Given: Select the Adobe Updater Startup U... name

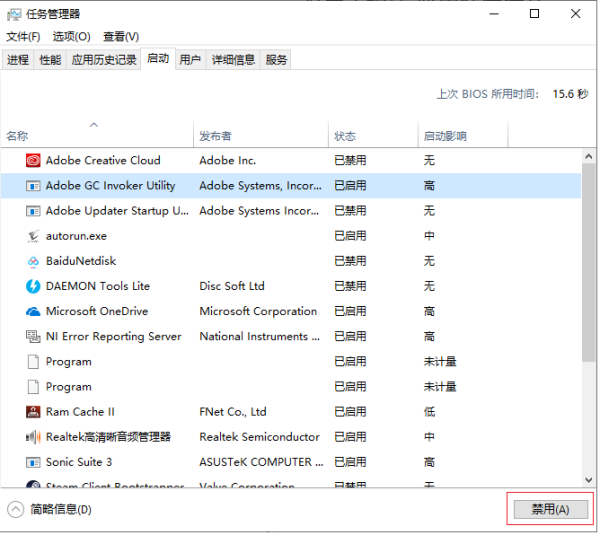Looking at the screenshot, I should 117,212.
